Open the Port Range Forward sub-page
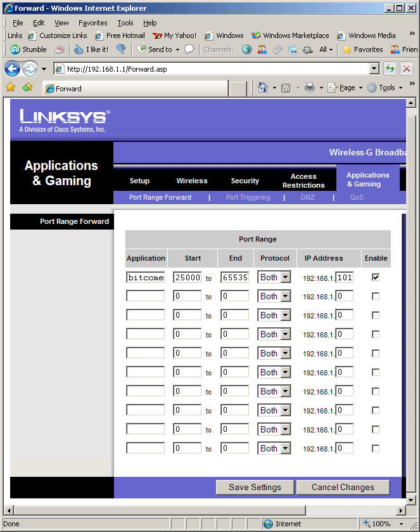This screenshot has width=420, height=532. (x=160, y=197)
